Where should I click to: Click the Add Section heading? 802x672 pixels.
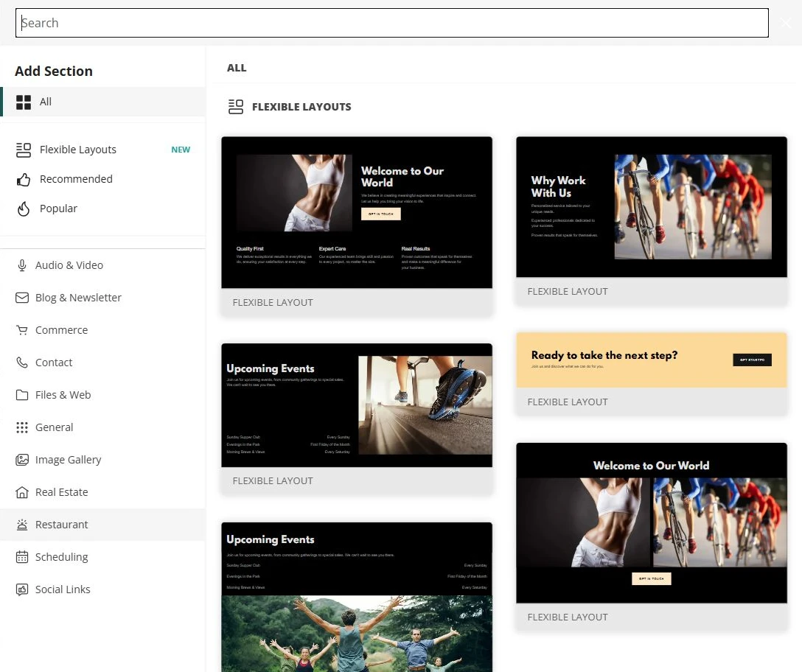click(54, 71)
